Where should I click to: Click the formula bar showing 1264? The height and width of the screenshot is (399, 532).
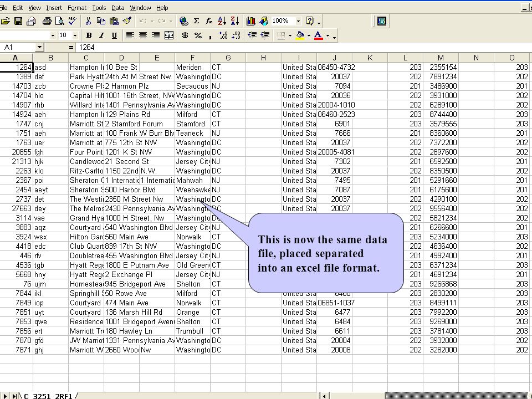304,47
